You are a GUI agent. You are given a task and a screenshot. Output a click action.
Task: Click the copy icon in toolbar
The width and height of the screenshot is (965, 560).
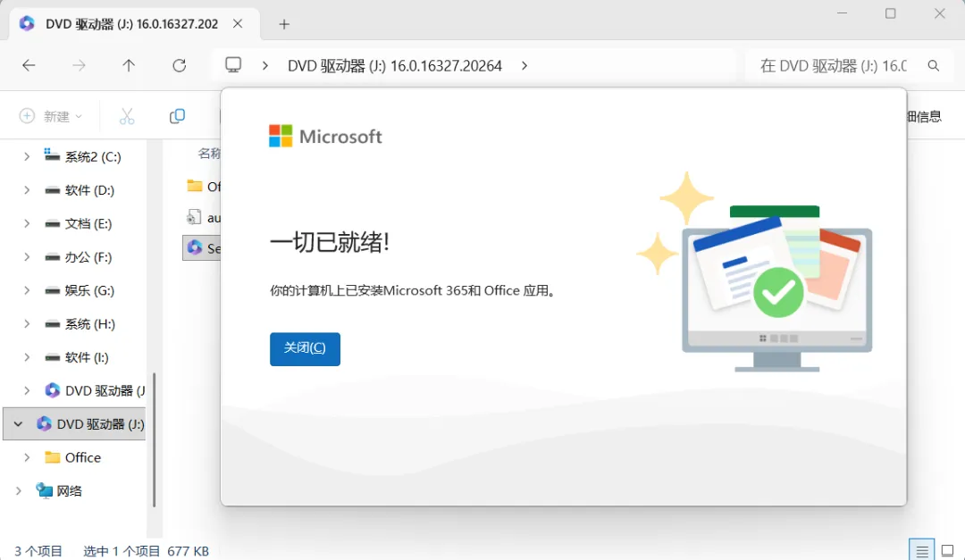tap(177, 116)
